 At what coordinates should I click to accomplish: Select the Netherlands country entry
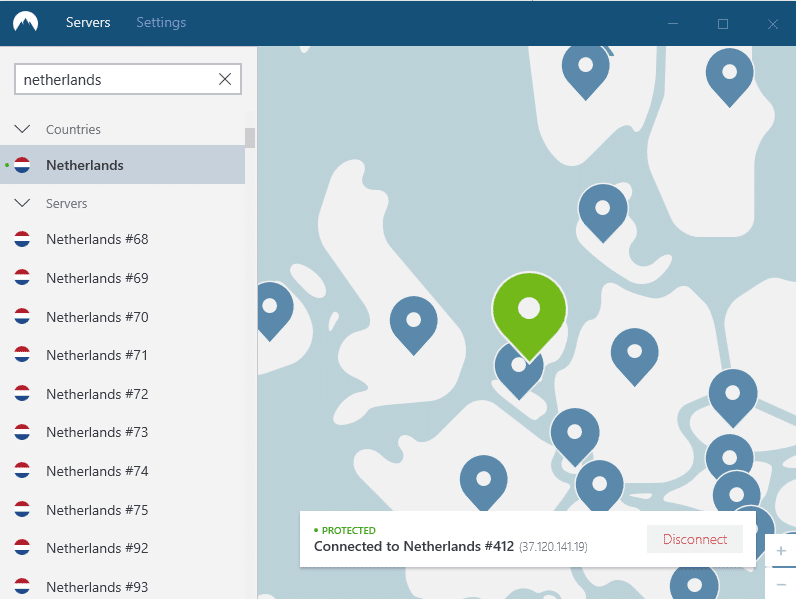click(x=122, y=165)
